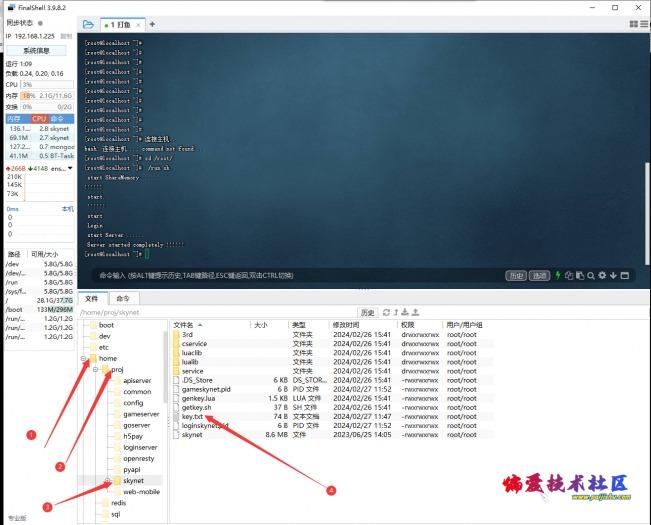Click the 内存 memory usage bar
The width and height of the screenshot is (651, 525).
coord(47,95)
